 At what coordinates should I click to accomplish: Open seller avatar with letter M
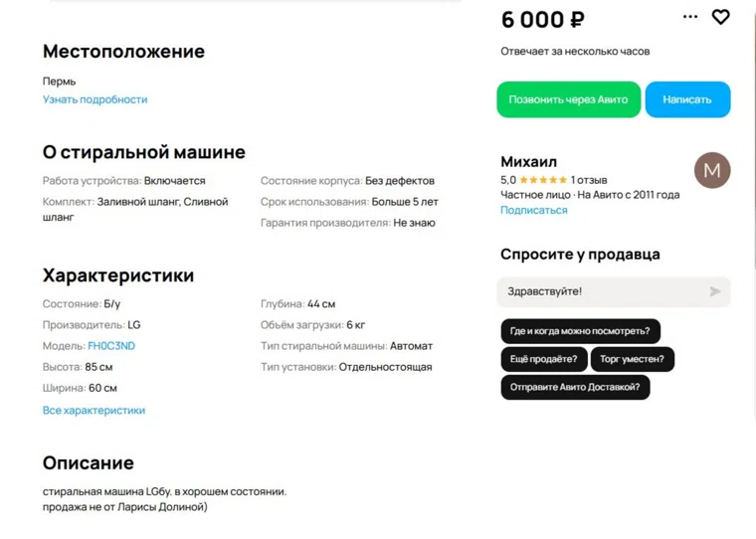click(x=712, y=170)
